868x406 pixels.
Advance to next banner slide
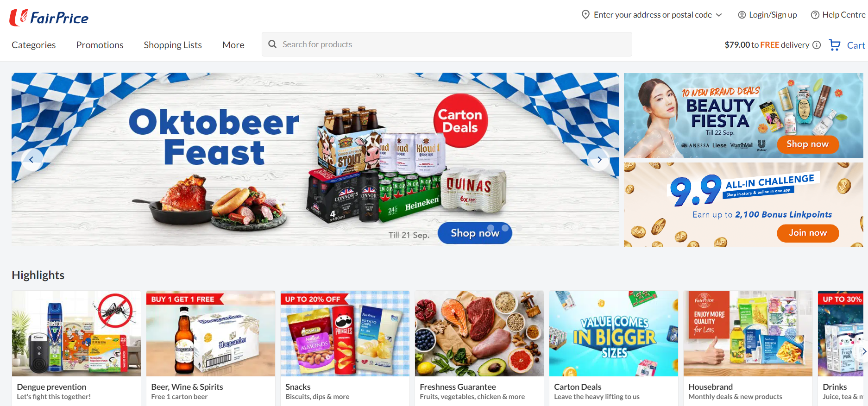599,160
